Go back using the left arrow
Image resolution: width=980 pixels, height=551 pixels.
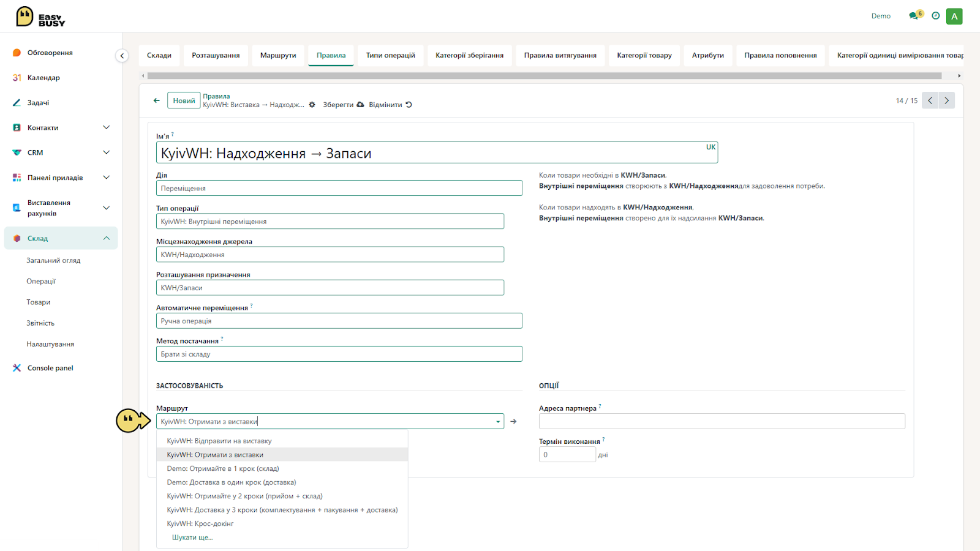coord(157,100)
